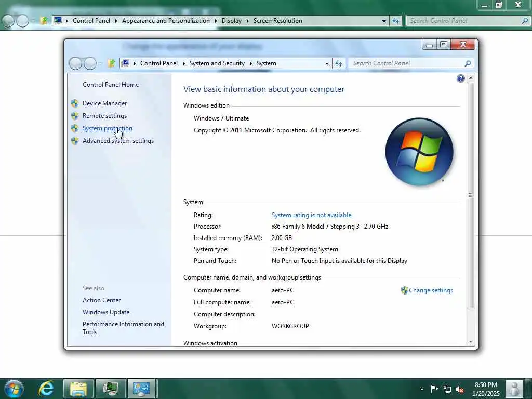Click the magnifier icon in Screen Resolution window search

tap(525, 21)
